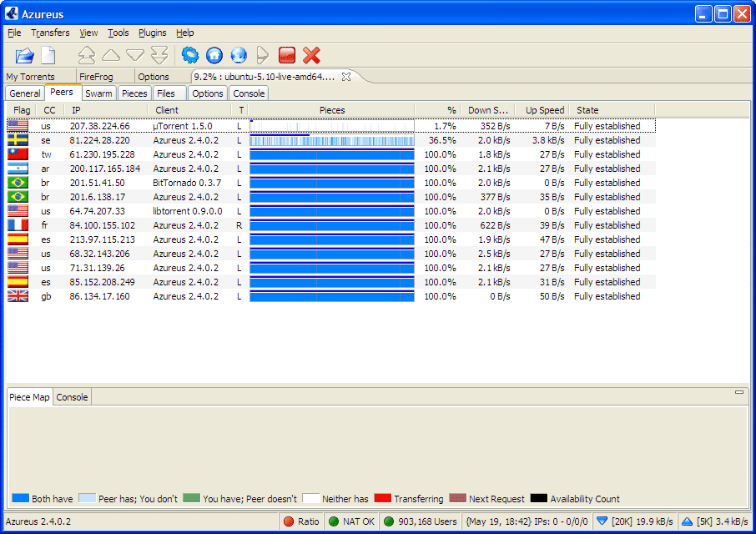Click the France flag in the peers list
756x534 pixels.
pyautogui.click(x=18, y=225)
